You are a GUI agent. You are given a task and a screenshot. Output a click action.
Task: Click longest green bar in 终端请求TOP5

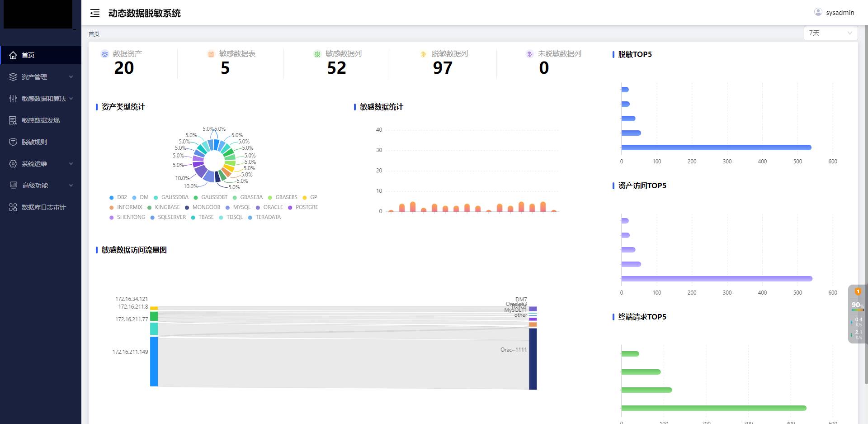(714, 408)
